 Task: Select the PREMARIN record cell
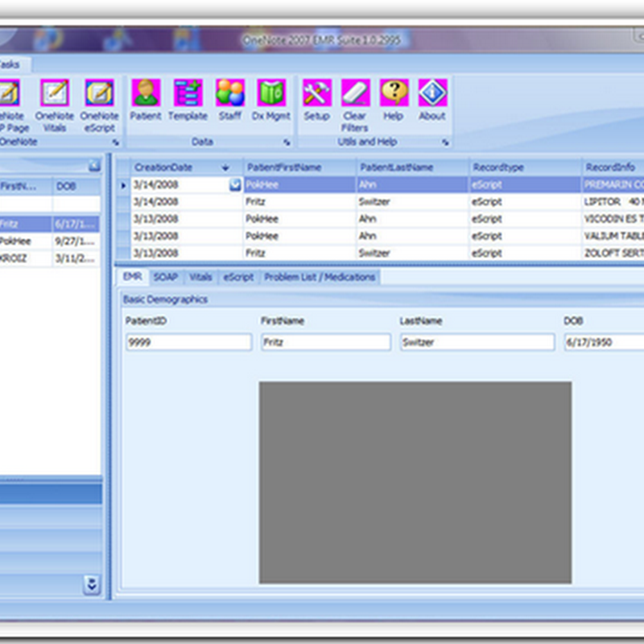[x=613, y=185]
